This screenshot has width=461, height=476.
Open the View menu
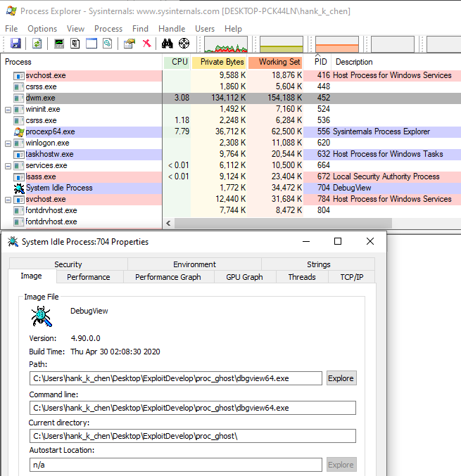point(75,29)
